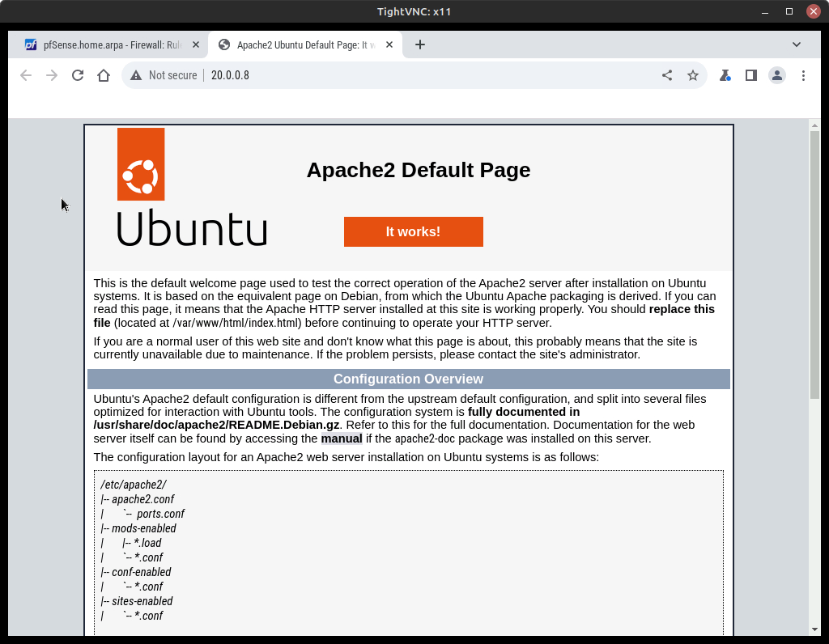Expand the tab search dropdown
Image resolution: width=829 pixels, height=644 pixels.
(x=797, y=45)
